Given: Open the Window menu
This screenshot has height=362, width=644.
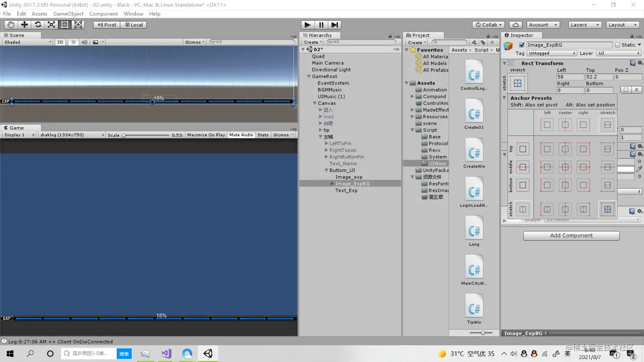Looking at the screenshot, I should pyautogui.click(x=133, y=14).
